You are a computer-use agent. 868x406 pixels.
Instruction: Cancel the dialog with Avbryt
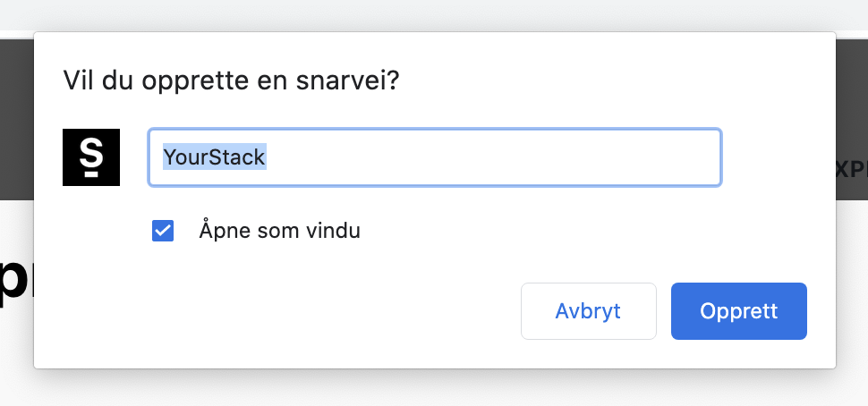coord(589,311)
